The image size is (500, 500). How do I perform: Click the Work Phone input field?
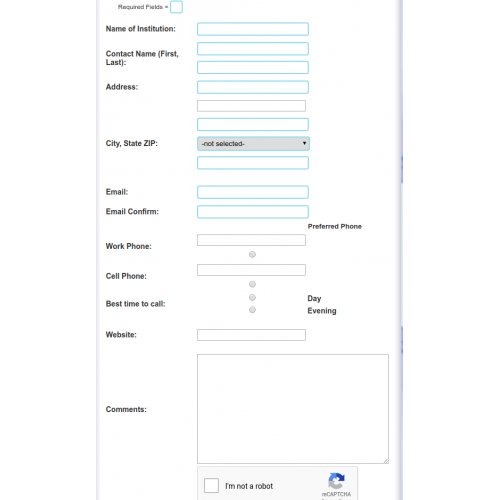(251, 240)
